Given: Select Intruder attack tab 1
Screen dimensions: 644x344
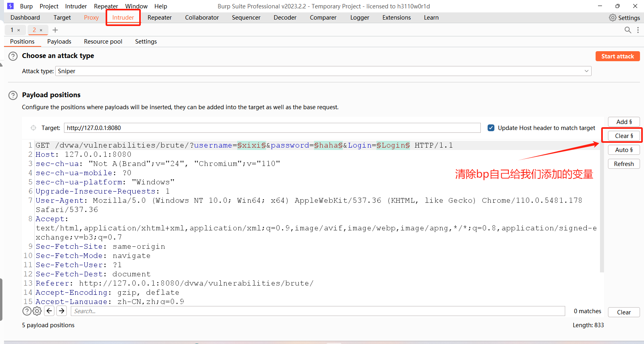Looking at the screenshot, I should pyautogui.click(x=12, y=30).
